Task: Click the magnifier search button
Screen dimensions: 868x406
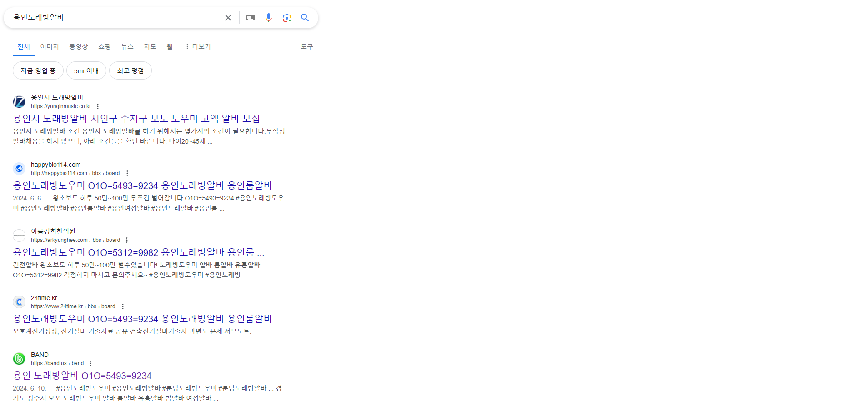Action: click(x=305, y=18)
